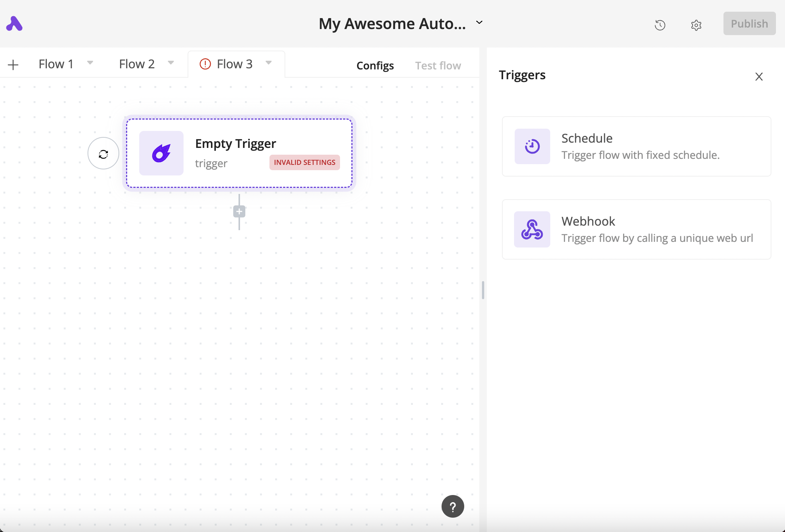Close the Triggers panel
This screenshot has width=785, height=532.
759,77
